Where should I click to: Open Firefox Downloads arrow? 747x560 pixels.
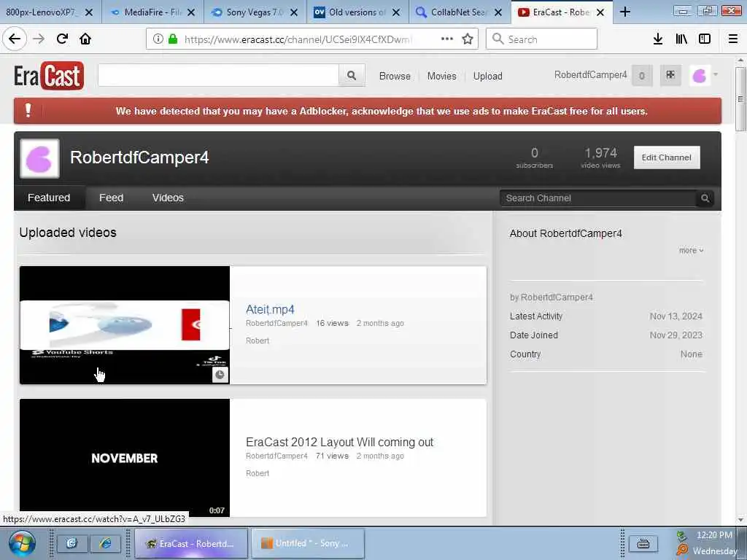[x=658, y=39]
